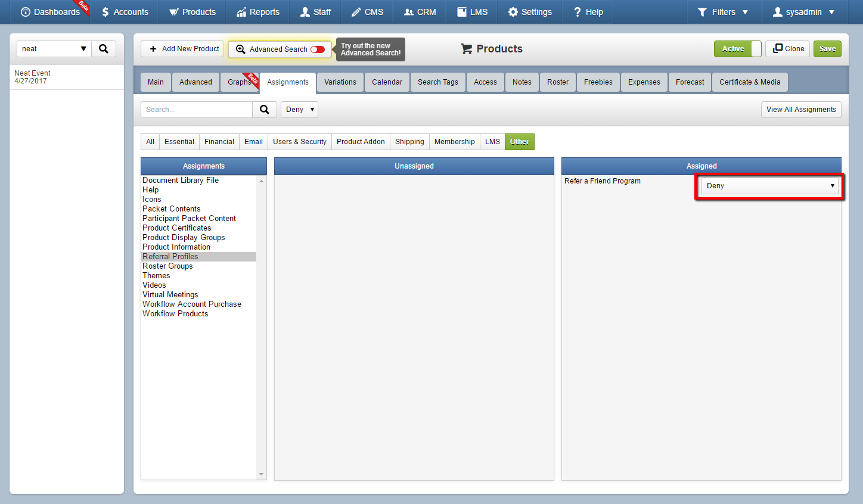
Task: Open the Help menu
Action: 588,12
